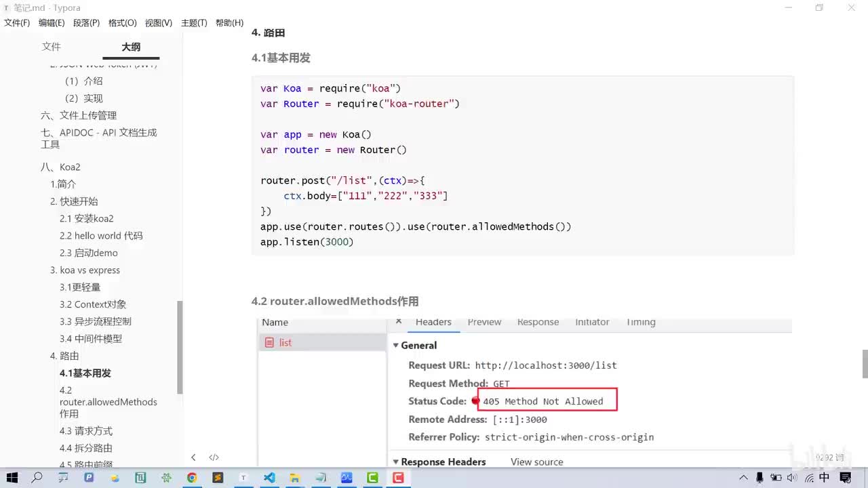
Task: Go to 七、APIDOC - API 文档生成工具 in outline
Action: pyautogui.click(x=99, y=138)
